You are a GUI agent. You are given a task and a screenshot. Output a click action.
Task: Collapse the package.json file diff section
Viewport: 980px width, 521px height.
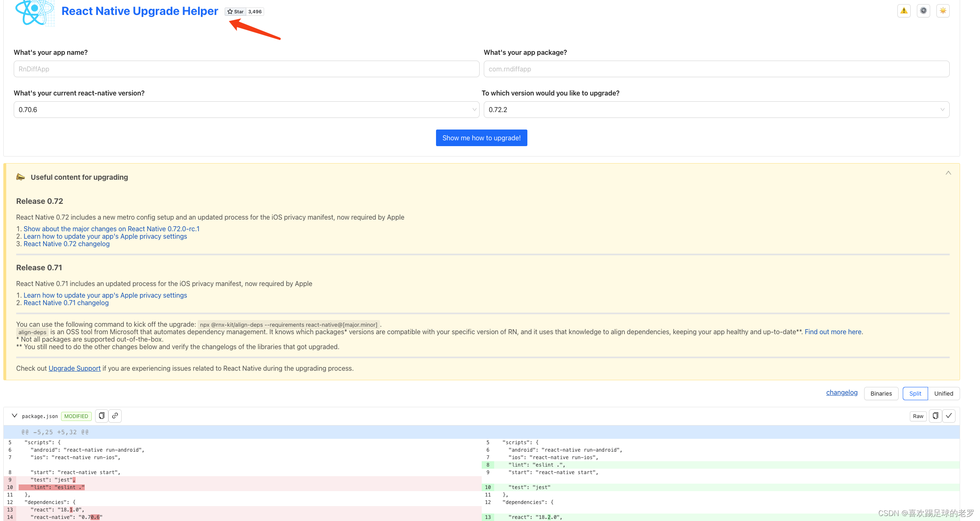click(x=15, y=416)
